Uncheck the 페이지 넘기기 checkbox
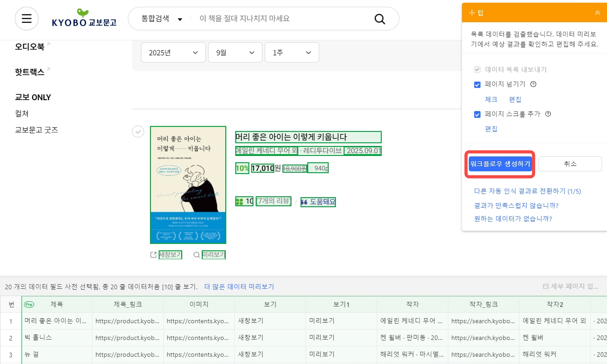This screenshot has width=607, height=364. pos(477,85)
